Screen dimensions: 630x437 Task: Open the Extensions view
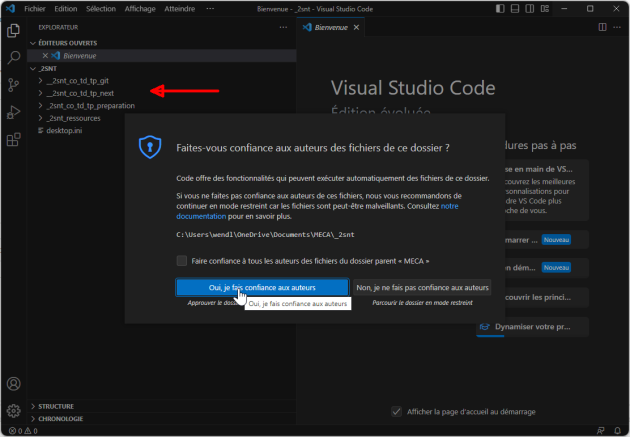click(14, 139)
